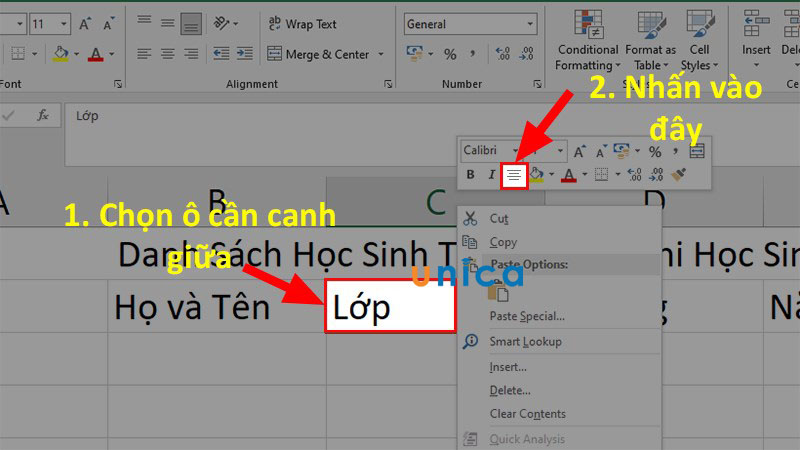The height and width of the screenshot is (450, 800).
Task: Choose Smart Lookup from the context menu
Action: (x=560, y=341)
